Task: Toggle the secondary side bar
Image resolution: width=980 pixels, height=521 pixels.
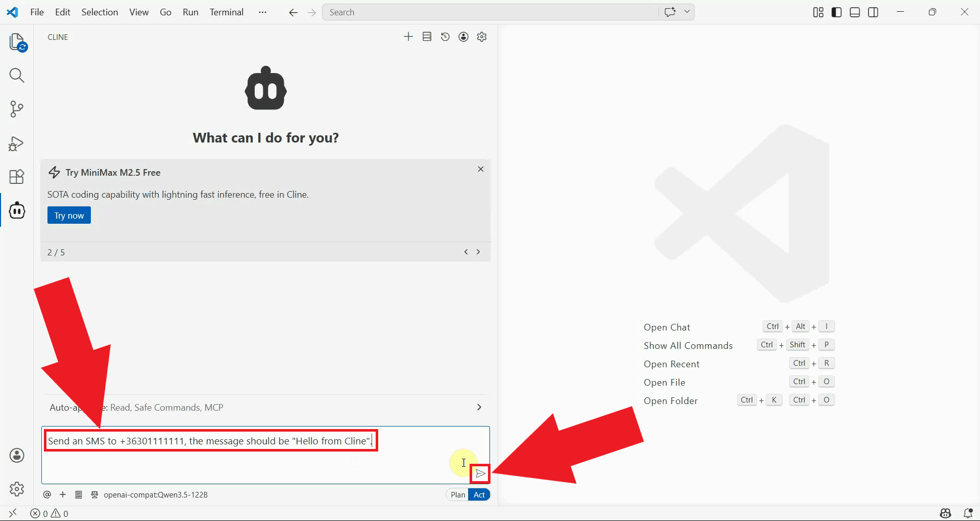Action: click(873, 12)
